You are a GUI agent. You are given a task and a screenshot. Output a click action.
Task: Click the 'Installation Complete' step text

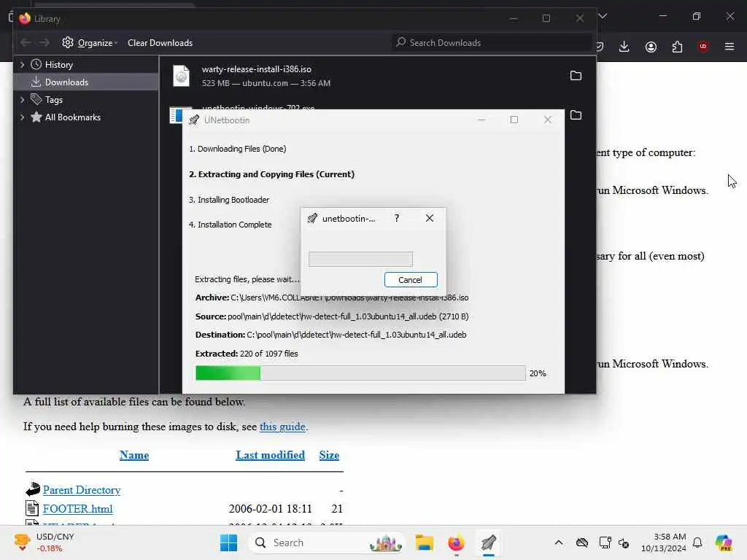[x=230, y=225]
